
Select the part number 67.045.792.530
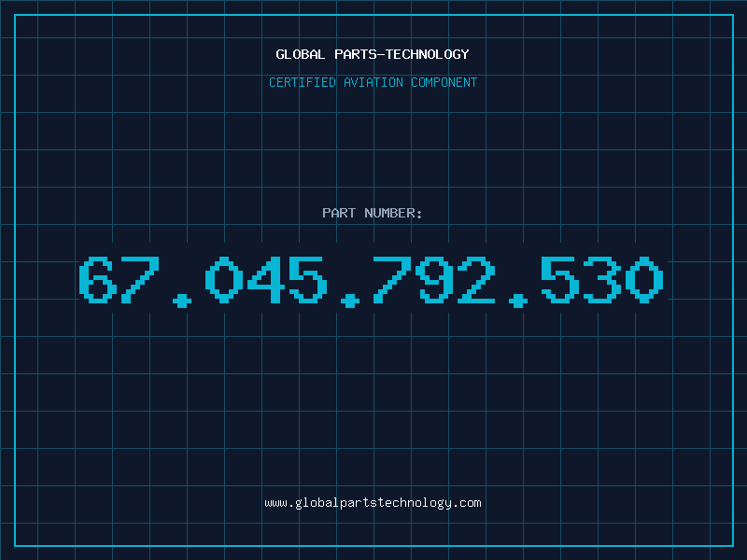click(x=371, y=281)
